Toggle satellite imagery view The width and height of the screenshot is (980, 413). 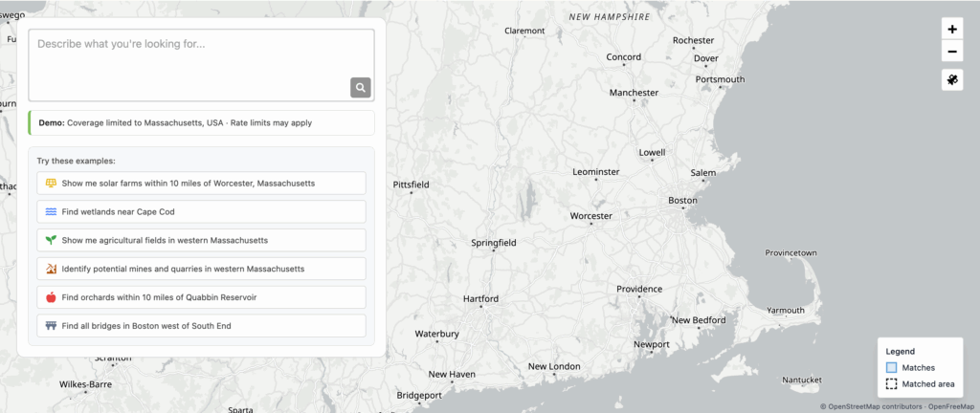[952, 80]
